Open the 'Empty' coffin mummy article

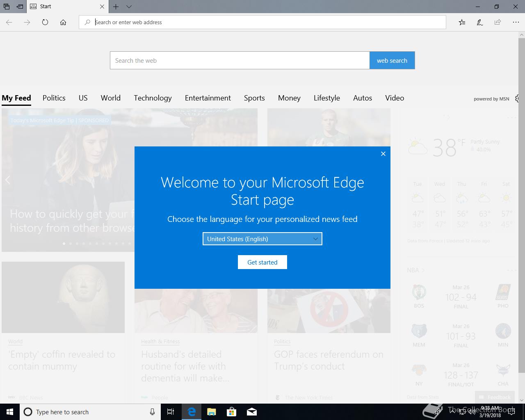pyautogui.click(x=62, y=360)
